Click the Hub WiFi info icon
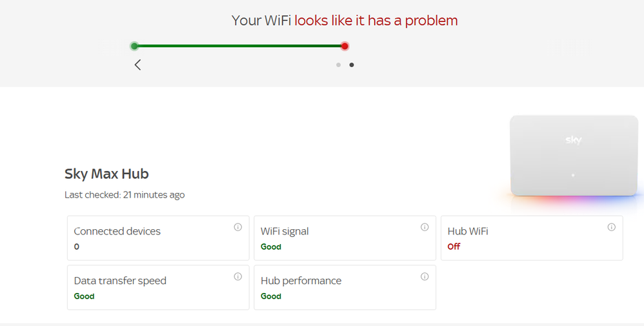 pos(611,227)
